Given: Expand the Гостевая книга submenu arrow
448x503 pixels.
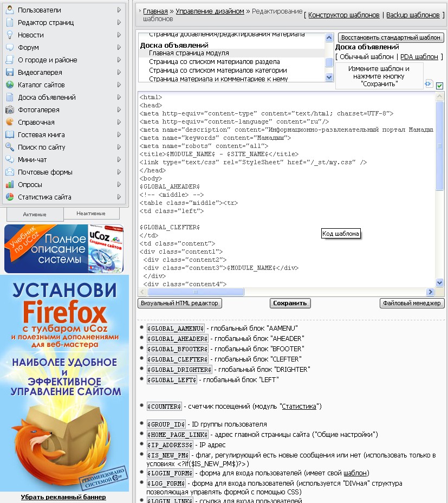Looking at the screenshot, I should [x=119, y=134].
